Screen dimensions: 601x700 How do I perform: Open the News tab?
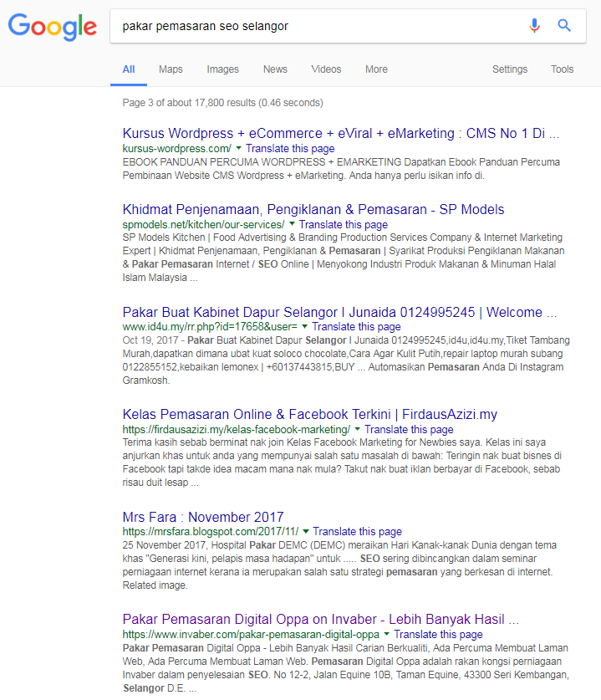[x=275, y=69]
